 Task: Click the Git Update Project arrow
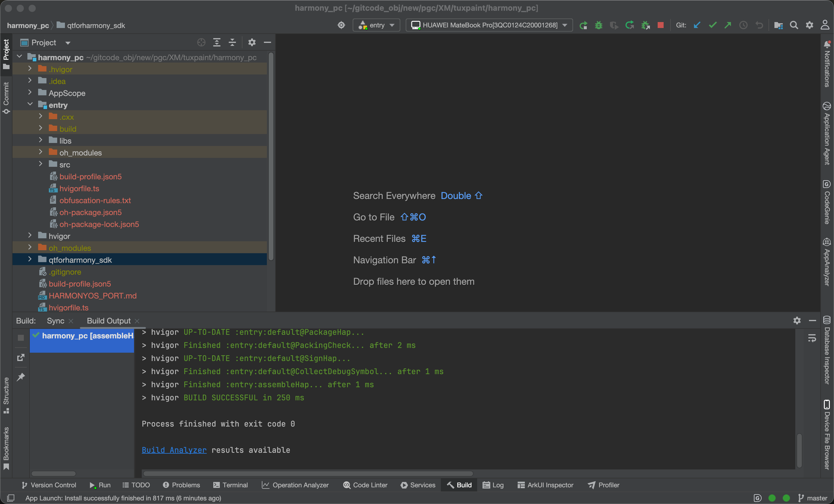697,25
